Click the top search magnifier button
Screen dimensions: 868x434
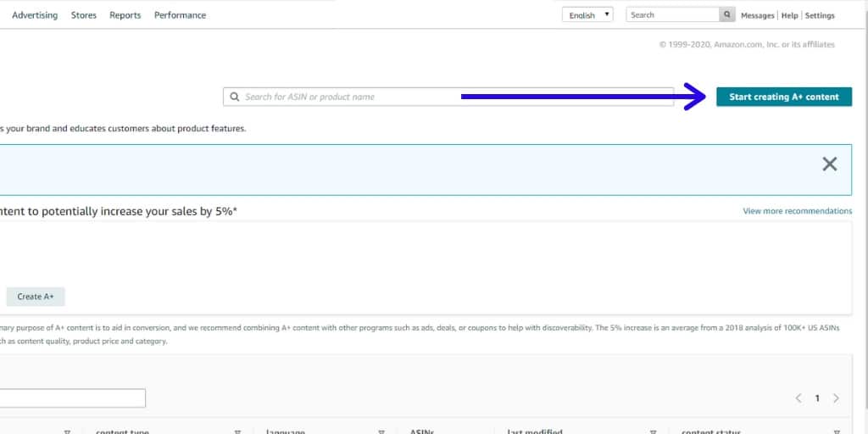727,15
